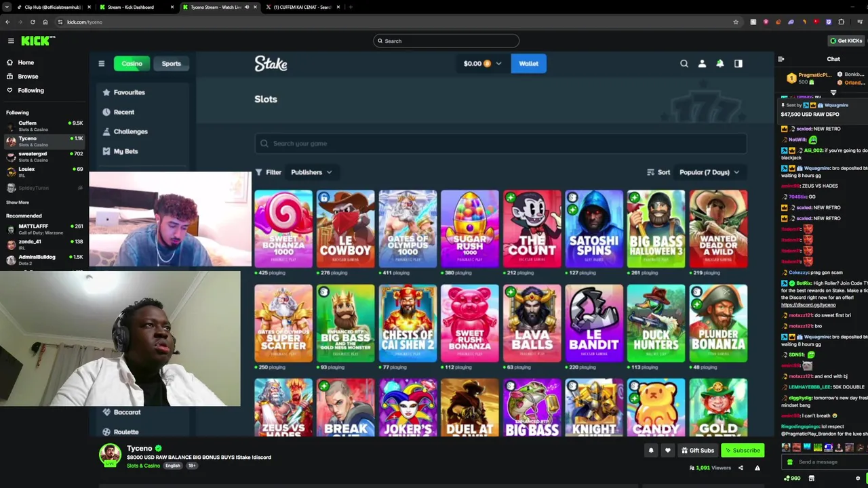Open Following in Kick sidebar
Image resolution: width=868 pixels, height=488 pixels.
point(31,90)
